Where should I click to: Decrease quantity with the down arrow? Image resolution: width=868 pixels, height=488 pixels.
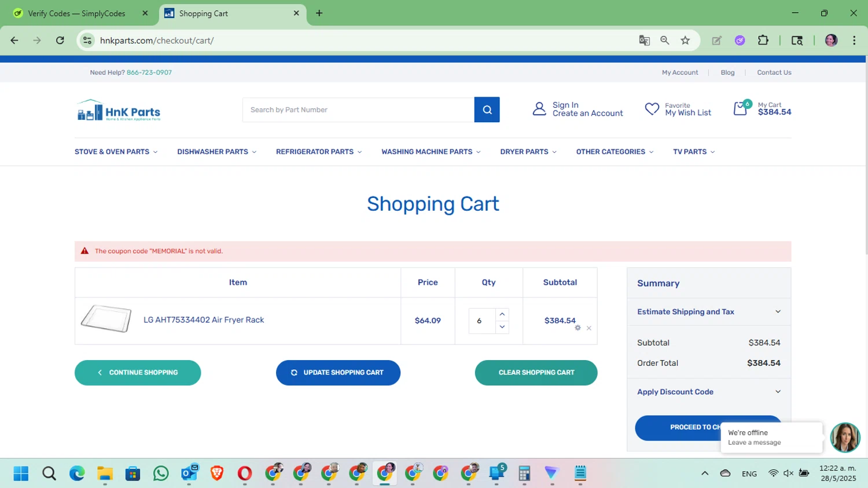502,327
